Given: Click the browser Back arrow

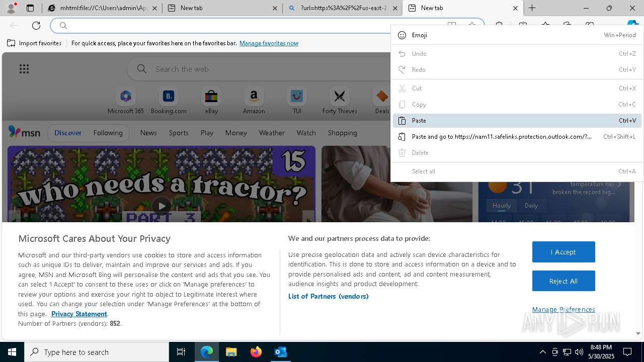Looking at the screenshot, I should pyautogui.click(x=14, y=25).
